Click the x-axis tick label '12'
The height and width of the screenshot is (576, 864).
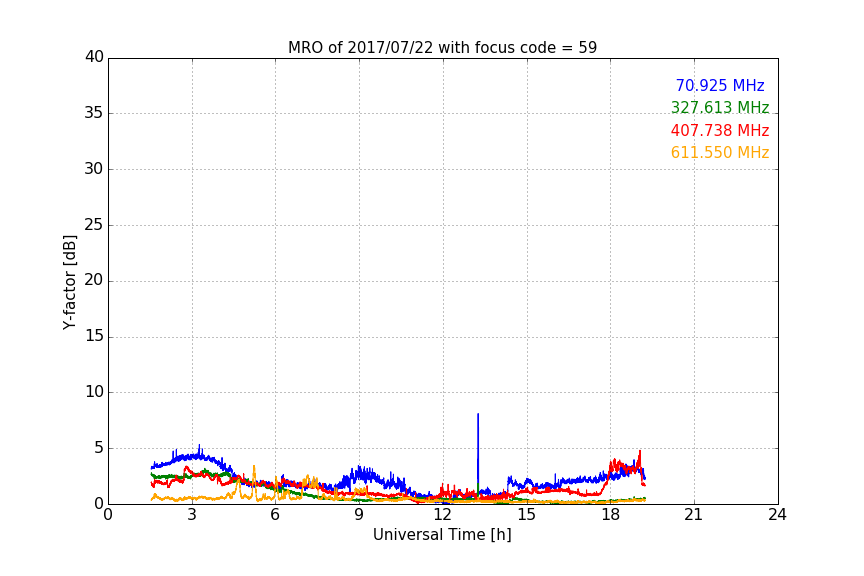[x=442, y=515]
